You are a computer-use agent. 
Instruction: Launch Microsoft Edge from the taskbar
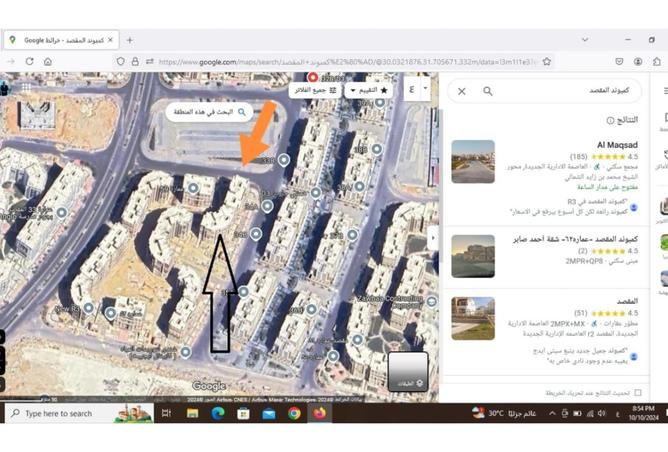(x=218, y=413)
